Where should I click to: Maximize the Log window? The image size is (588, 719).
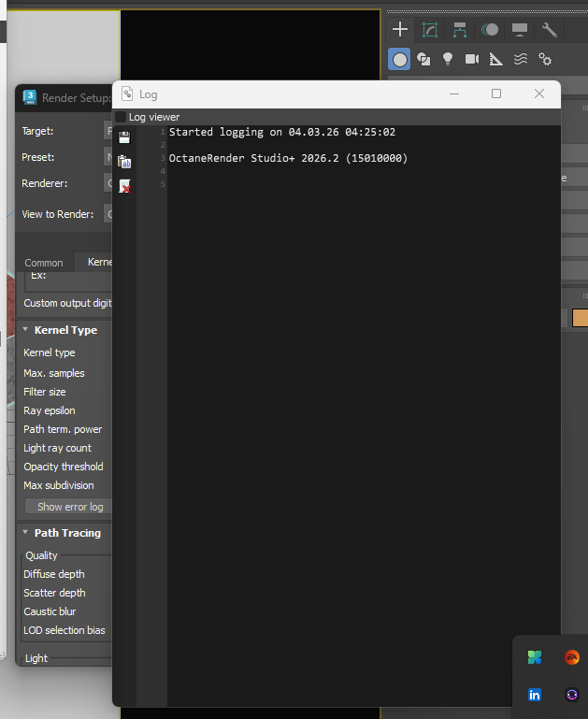pos(496,94)
